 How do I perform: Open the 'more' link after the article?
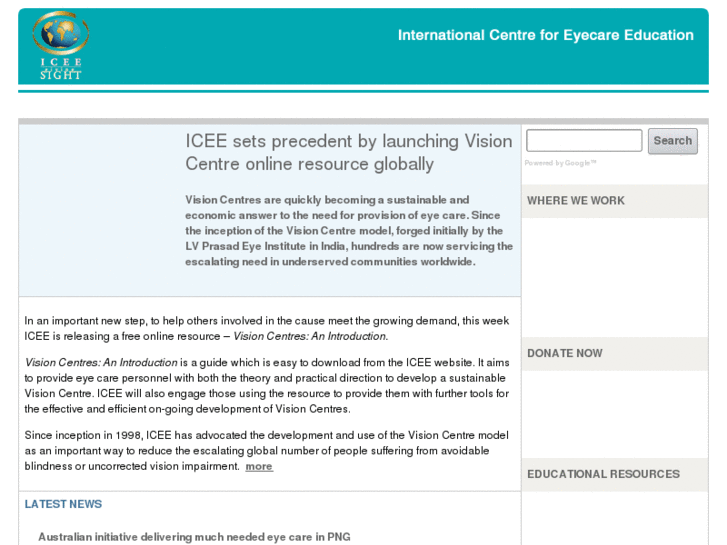(259, 466)
